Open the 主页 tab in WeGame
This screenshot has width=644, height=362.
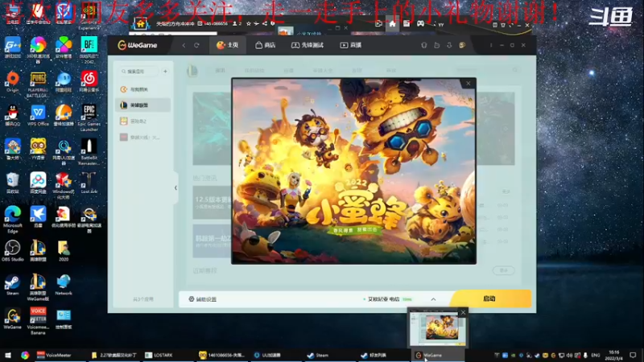[228, 45]
